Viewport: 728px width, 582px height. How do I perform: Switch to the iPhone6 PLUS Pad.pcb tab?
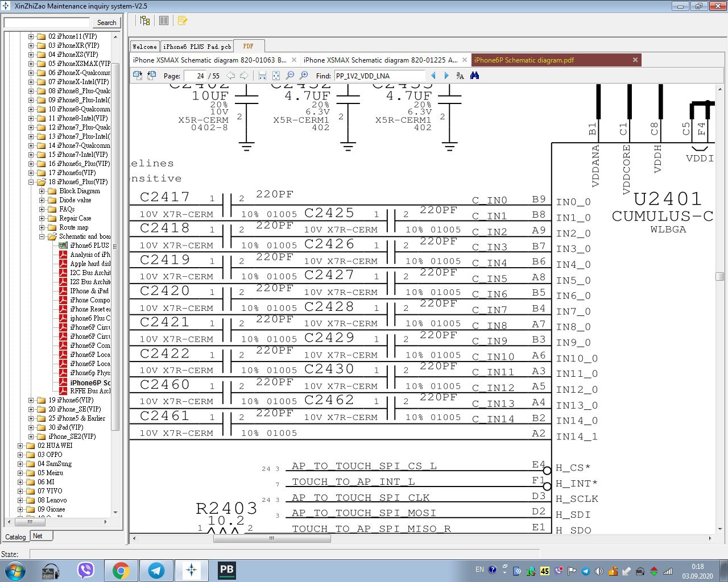point(197,47)
